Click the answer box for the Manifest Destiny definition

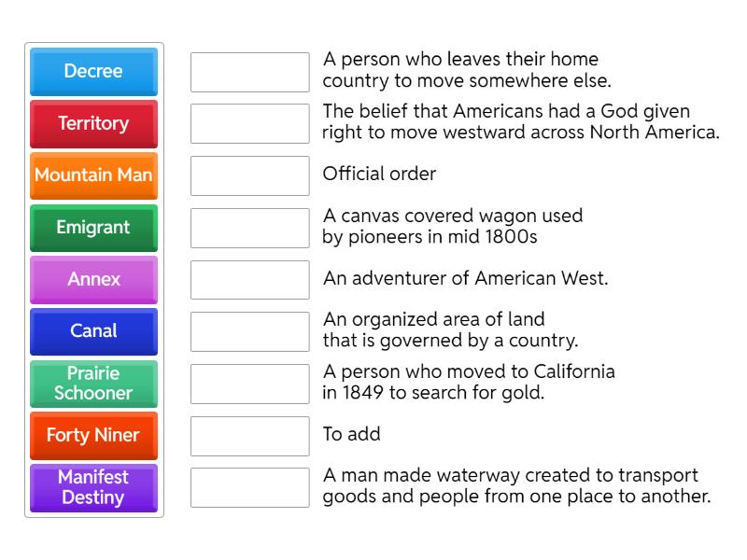click(248, 123)
